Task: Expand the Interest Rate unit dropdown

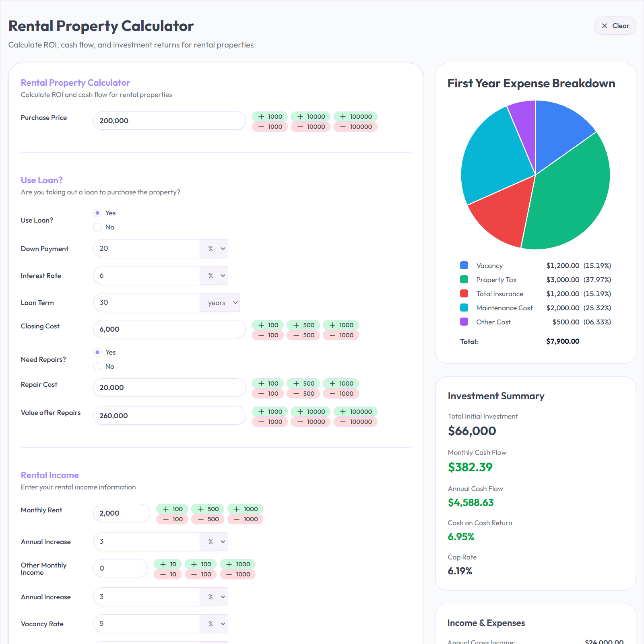Action: click(214, 275)
